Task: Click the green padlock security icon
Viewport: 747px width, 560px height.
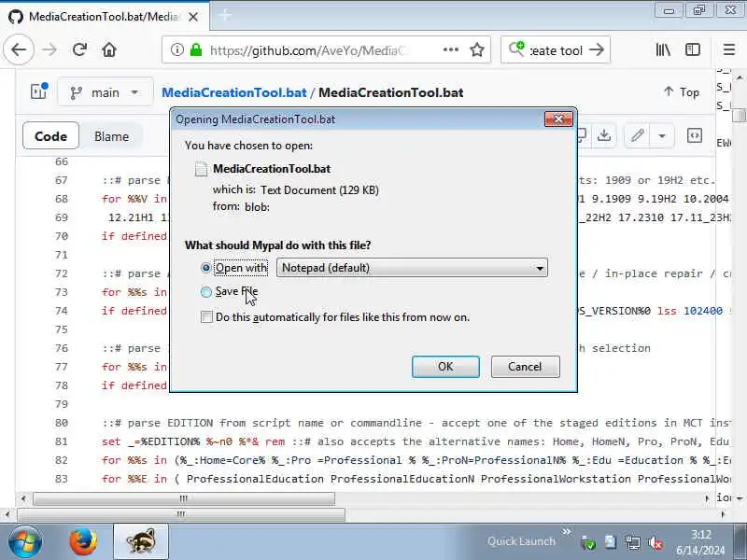Action: click(x=196, y=49)
